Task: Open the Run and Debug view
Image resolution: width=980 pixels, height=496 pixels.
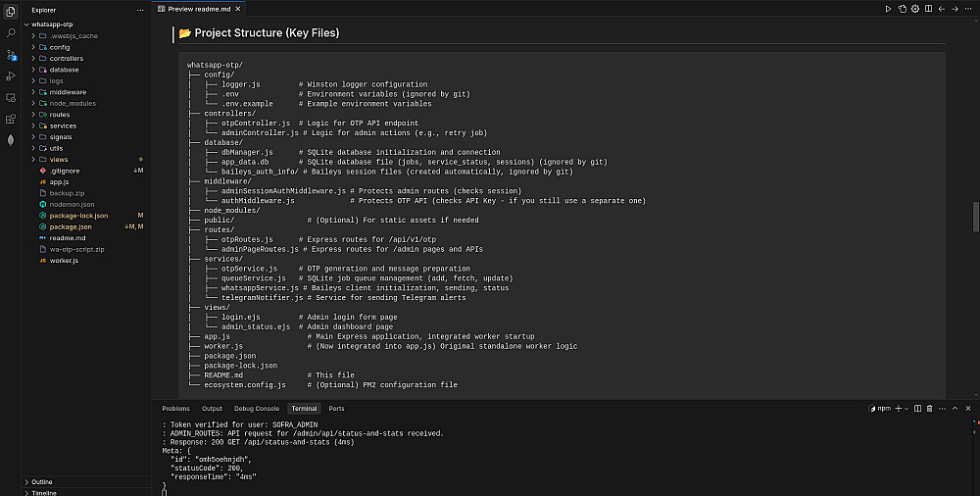Action: (x=11, y=75)
